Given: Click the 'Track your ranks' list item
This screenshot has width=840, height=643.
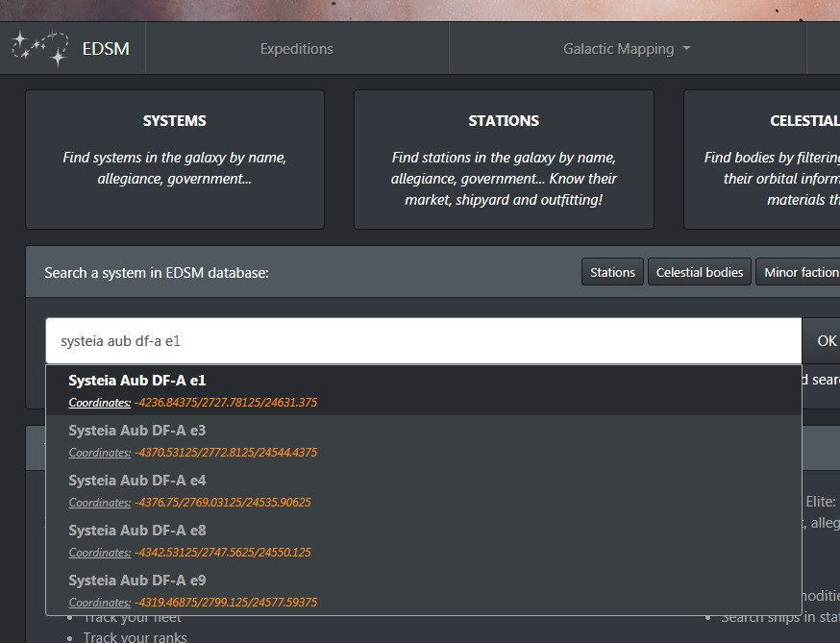Looking at the screenshot, I should (x=135, y=637).
